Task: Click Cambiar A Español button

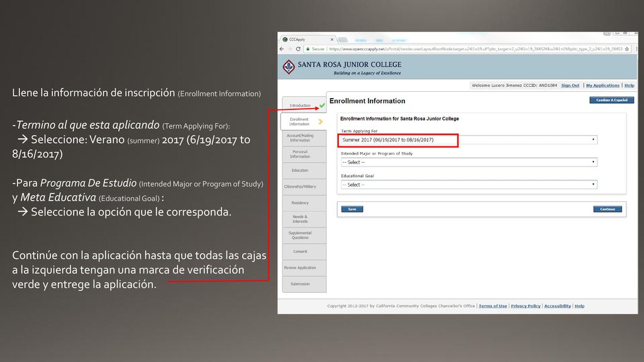Action: pyautogui.click(x=611, y=100)
